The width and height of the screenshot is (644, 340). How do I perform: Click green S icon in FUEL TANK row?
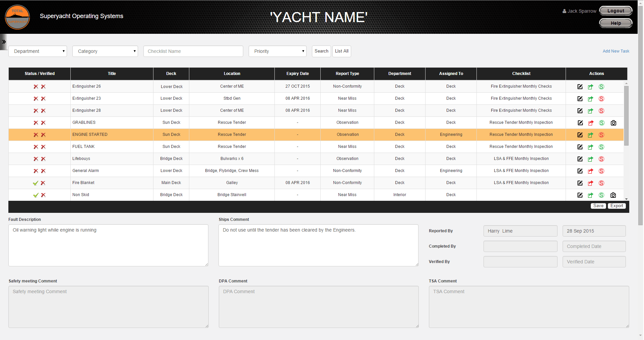(601, 147)
